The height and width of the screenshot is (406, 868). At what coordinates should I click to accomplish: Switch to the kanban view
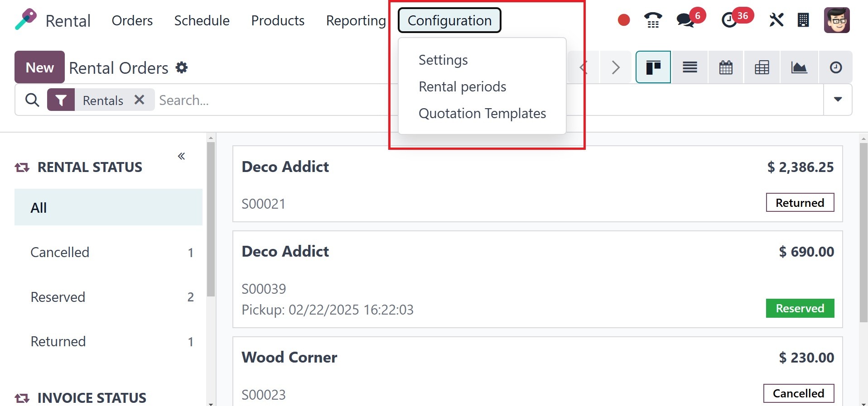pyautogui.click(x=653, y=67)
